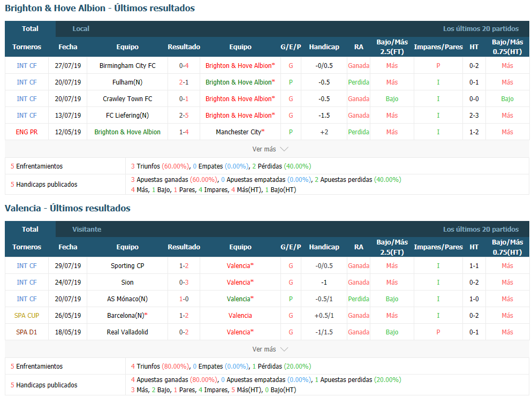Open the 2-1 result for Fulham match

[x=184, y=82]
